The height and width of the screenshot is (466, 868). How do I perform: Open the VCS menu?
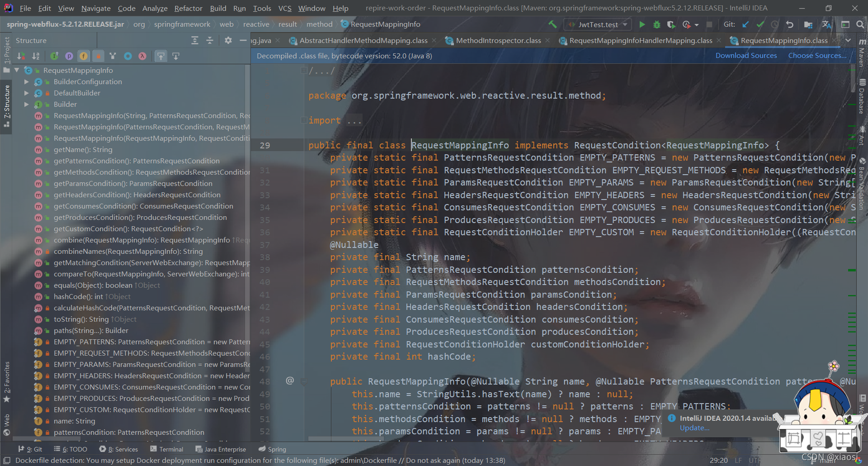(285, 8)
